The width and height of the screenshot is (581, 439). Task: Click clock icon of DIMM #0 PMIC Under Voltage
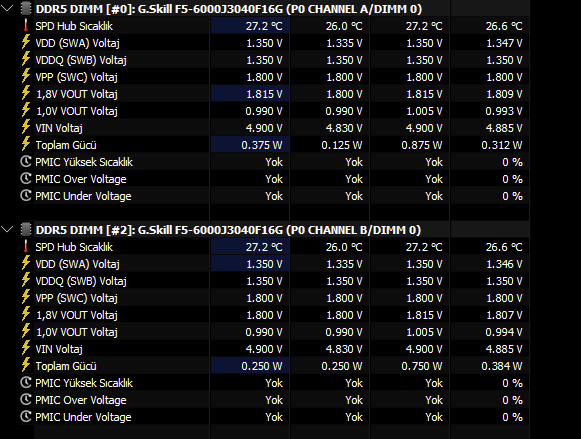[x=26, y=196]
